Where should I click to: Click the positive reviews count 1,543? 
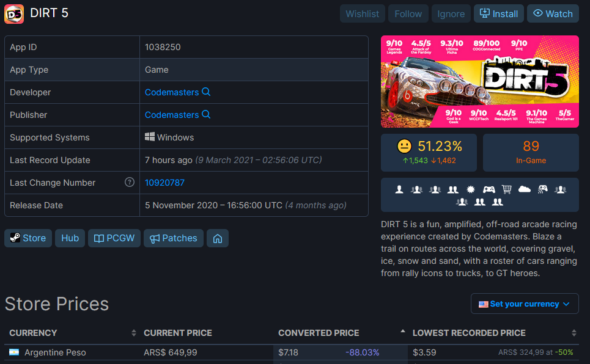pos(415,161)
